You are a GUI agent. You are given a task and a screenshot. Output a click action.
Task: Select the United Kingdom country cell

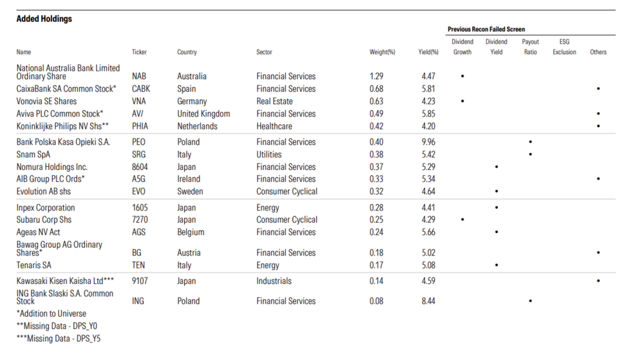coord(204,114)
